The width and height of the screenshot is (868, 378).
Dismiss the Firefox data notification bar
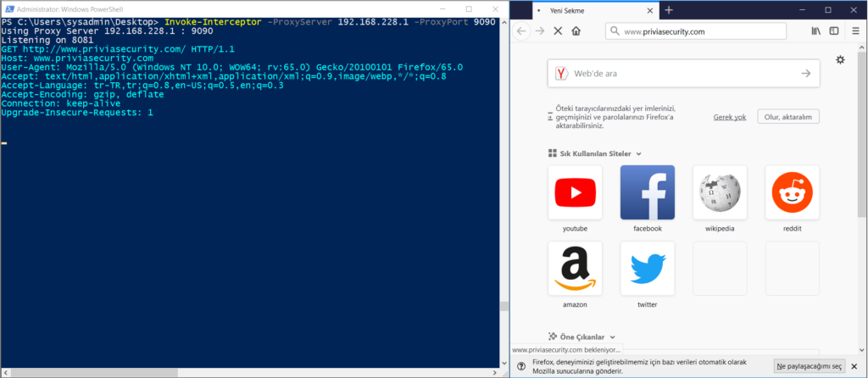[854, 366]
